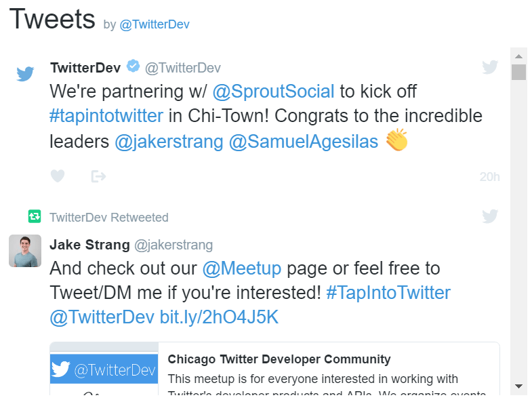Image resolution: width=532 pixels, height=402 pixels.
Task: Open the @Meetup mention link
Action: pyautogui.click(x=242, y=268)
